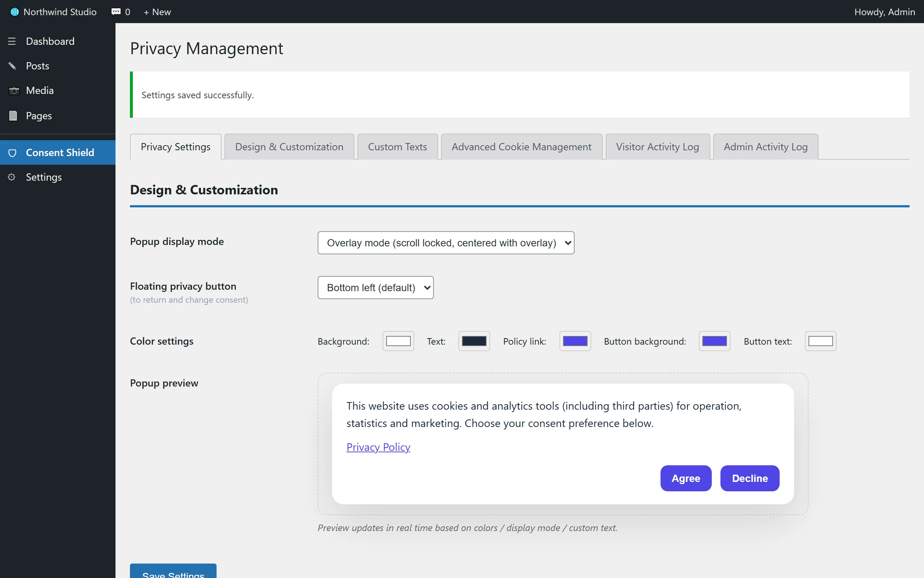Open Advanced Cookie Management tab
Viewport: 924px width, 578px height.
(521, 147)
